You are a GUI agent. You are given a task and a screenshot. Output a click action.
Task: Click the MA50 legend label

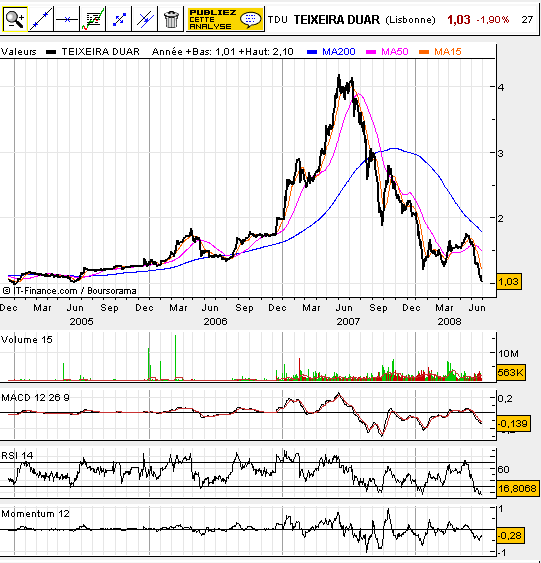tap(395, 52)
